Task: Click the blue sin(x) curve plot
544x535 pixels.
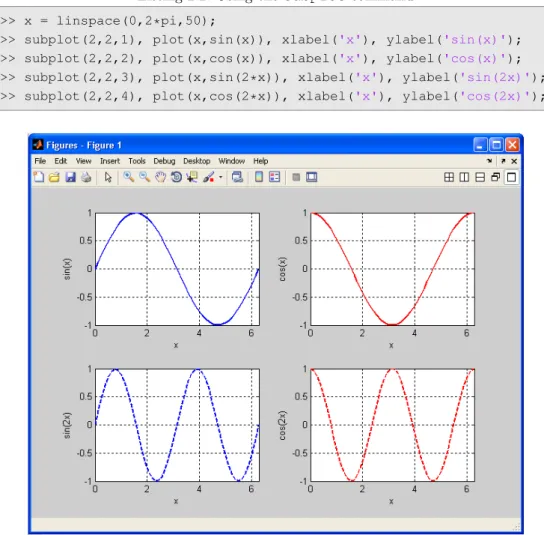Action: 177,269
